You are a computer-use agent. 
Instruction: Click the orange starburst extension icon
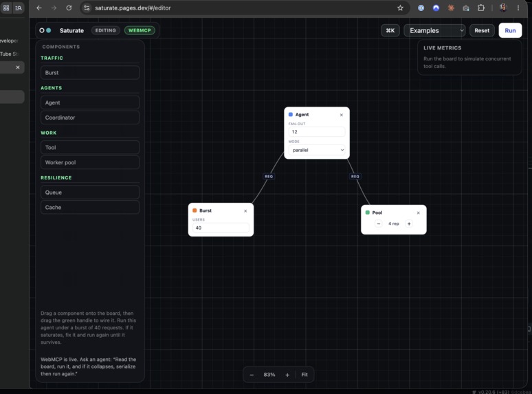tap(451, 8)
